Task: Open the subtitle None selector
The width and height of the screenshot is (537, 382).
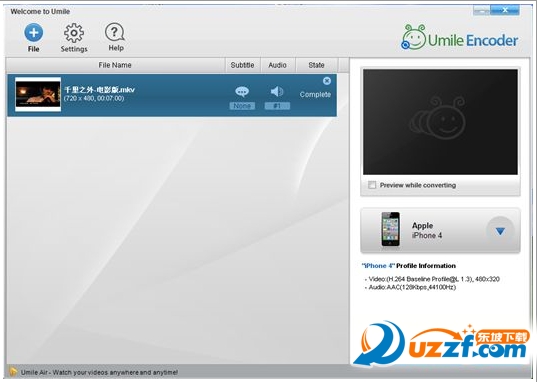Action: pos(242,106)
